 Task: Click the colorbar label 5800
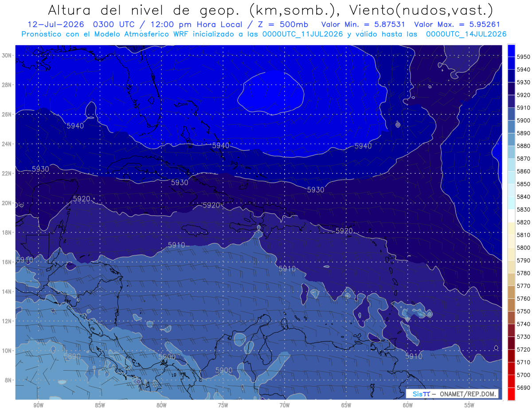coord(524,248)
